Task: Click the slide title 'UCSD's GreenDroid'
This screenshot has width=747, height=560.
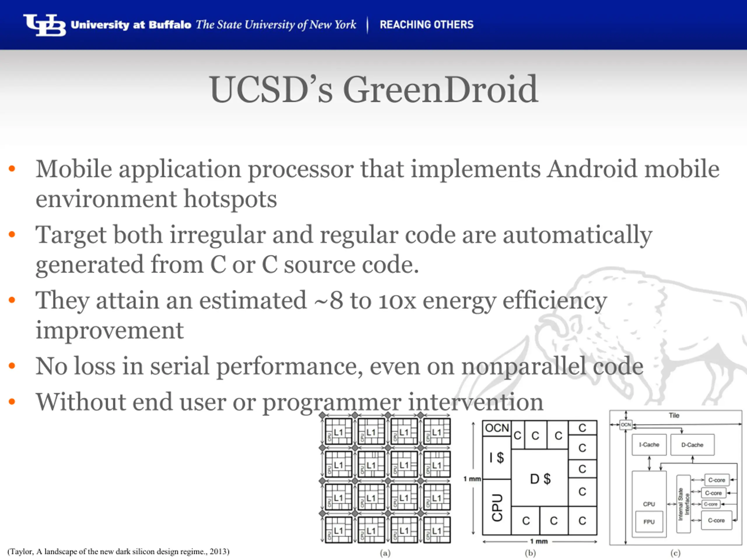Action: [x=373, y=89]
